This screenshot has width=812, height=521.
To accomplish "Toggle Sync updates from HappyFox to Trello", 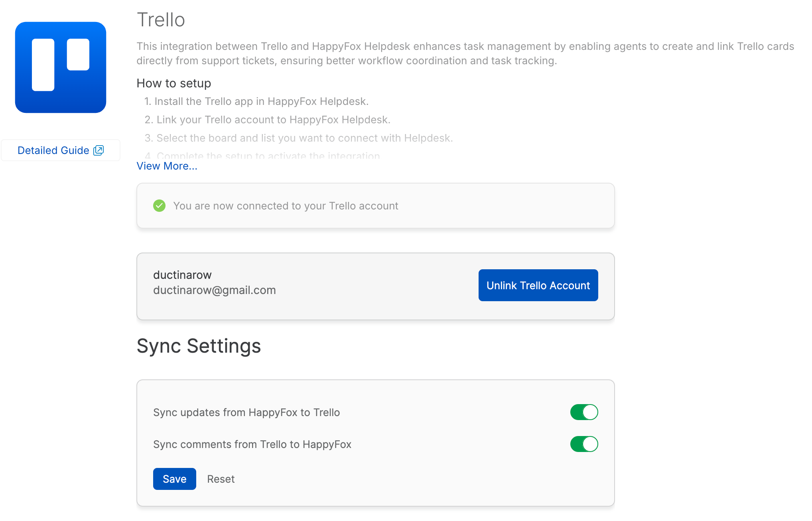I will click(x=584, y=412).
